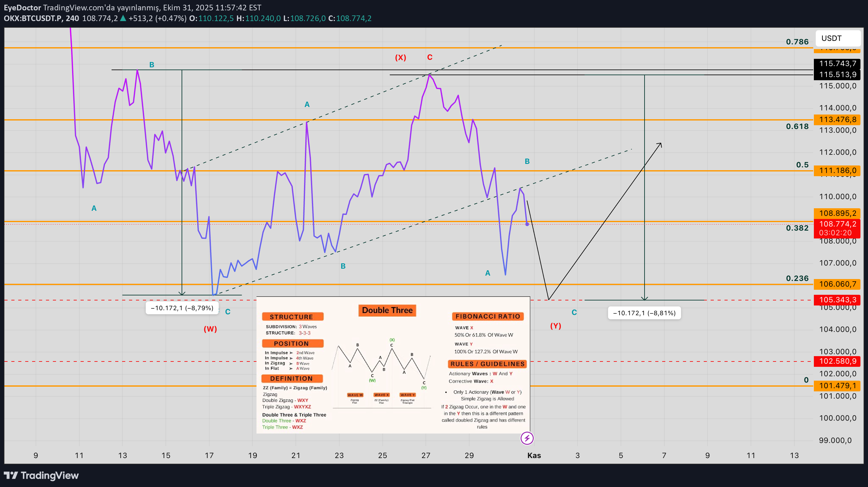Click the black 115.743,7 price label
This screenshot has width=868, height=487.
coord(837,63)
